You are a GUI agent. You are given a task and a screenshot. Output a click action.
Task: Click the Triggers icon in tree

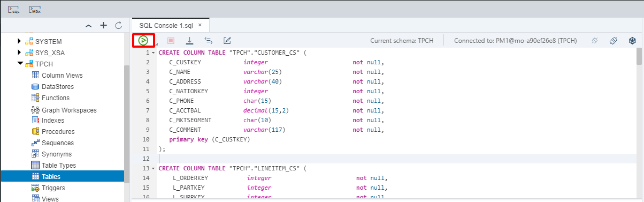[35, 188]
